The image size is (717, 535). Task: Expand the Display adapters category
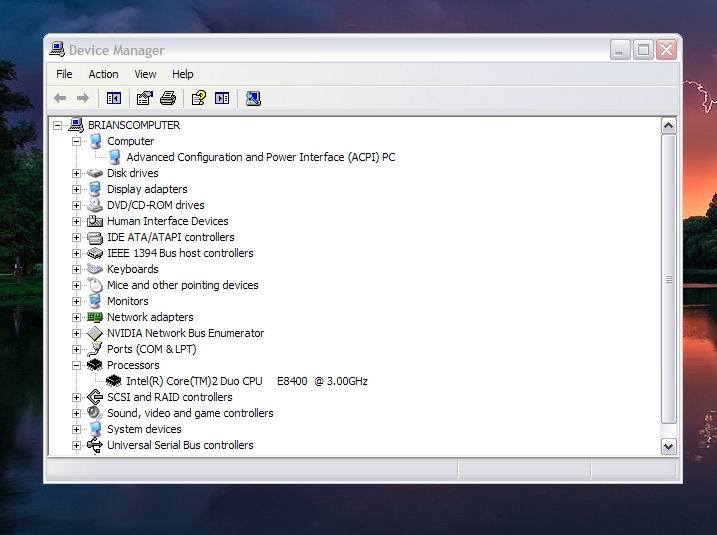click(76, 189)
